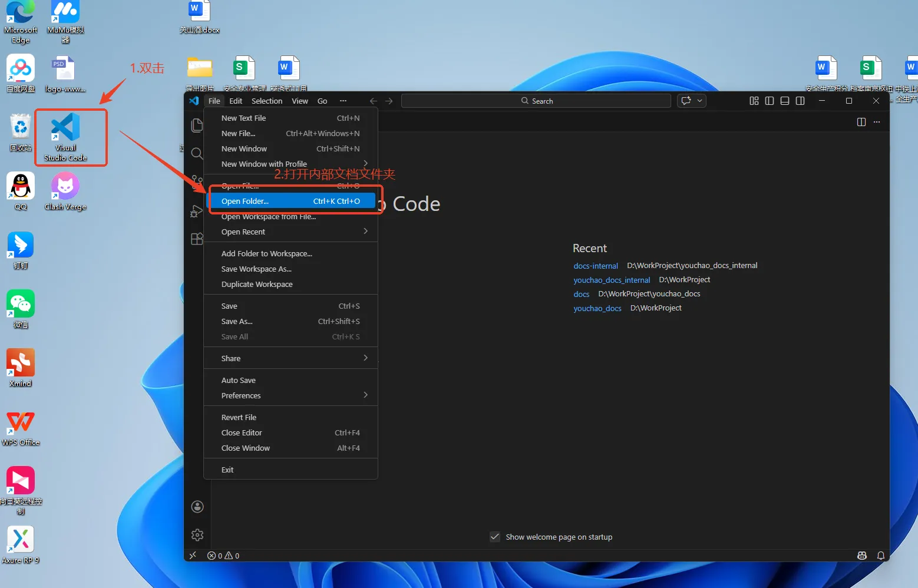Click the Customize Layout icon
This screenshot has width=918, height=588.
point(754,101)
